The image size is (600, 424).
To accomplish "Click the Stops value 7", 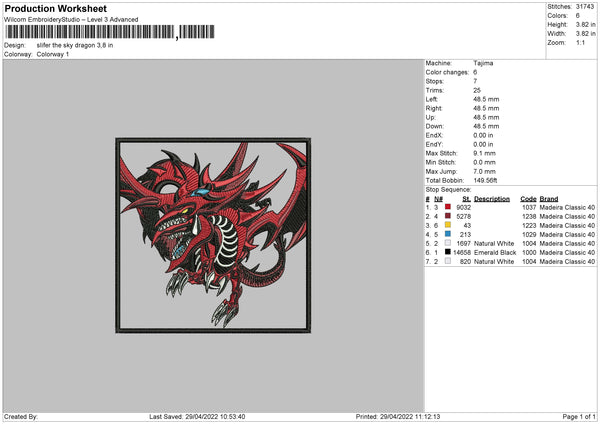I will coord(475,81).
